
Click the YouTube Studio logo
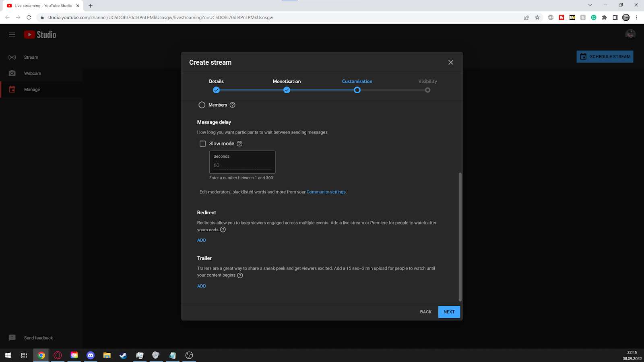[x=40, y=35]
